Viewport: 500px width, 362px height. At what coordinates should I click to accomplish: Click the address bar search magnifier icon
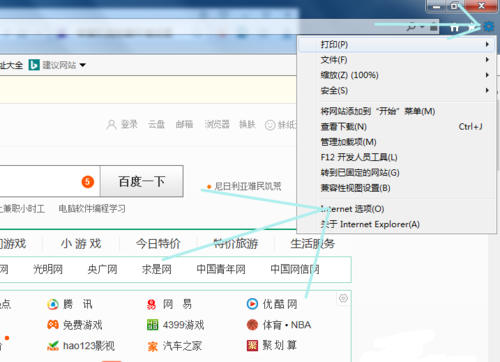pos(411,27)
